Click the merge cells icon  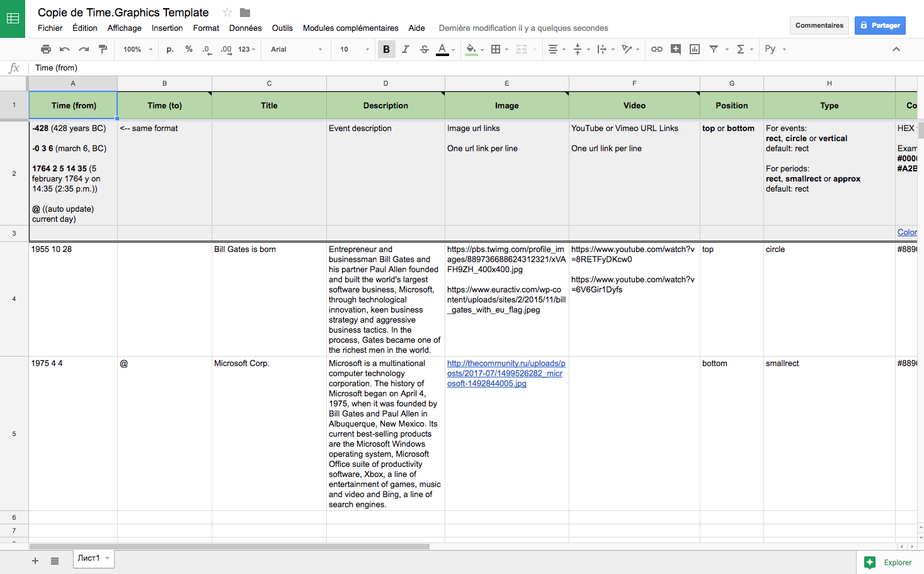pyautogui.click(x=522, y=49)
